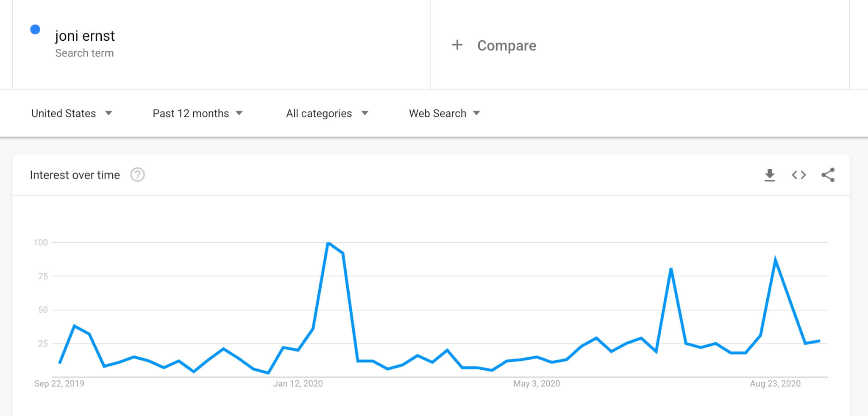Click the chart peak at value 100
The height and width of the screenshot is (416, 868).
(328, 243)
